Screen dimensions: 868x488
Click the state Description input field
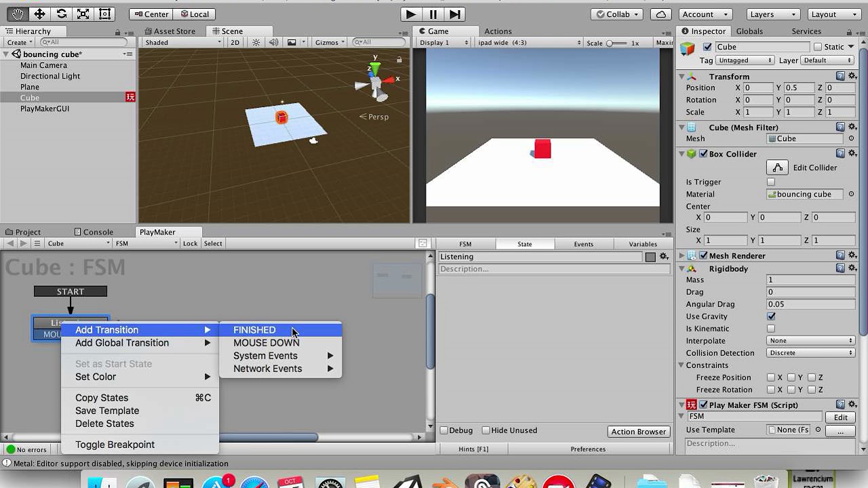click(554, 269)
